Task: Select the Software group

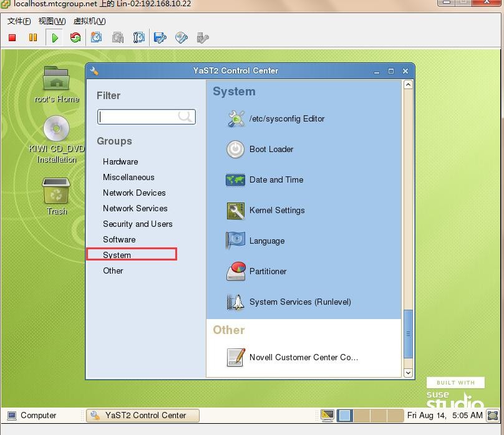Action: (x=119, y=239)
